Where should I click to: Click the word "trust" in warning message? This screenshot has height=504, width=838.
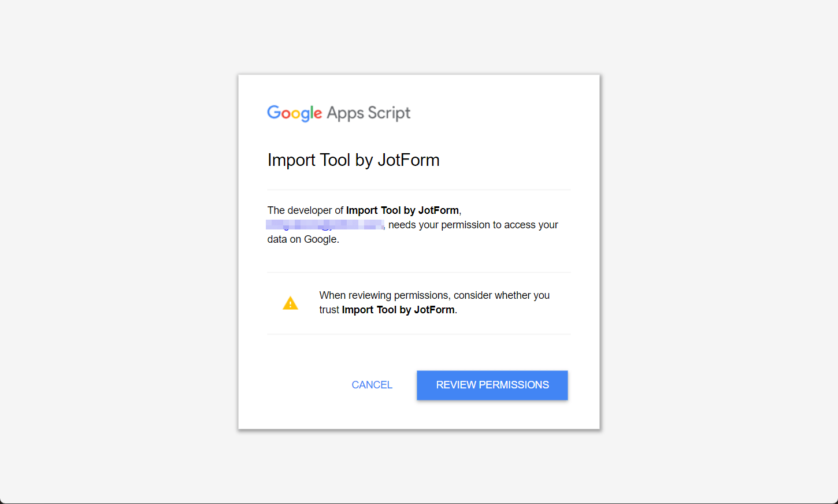329,310
